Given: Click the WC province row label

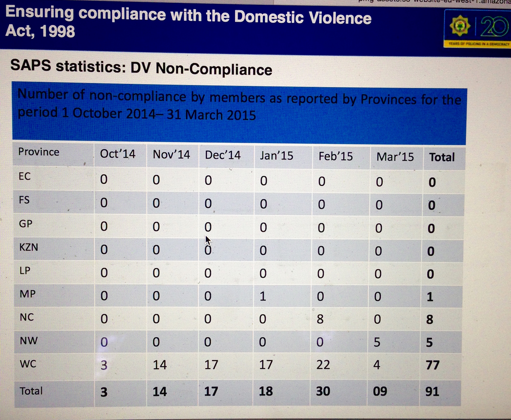Looking at the screenshot, I should (x=28, y=364).
